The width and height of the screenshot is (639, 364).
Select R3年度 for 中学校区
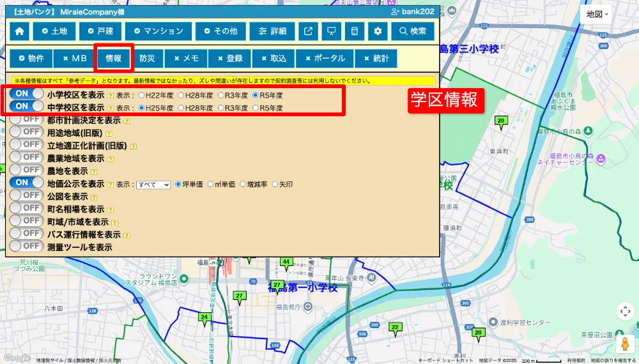click(221, 108)
